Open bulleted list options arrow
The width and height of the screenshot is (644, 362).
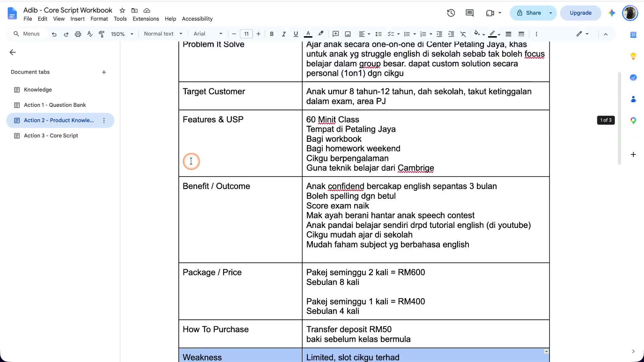(415, 34)
